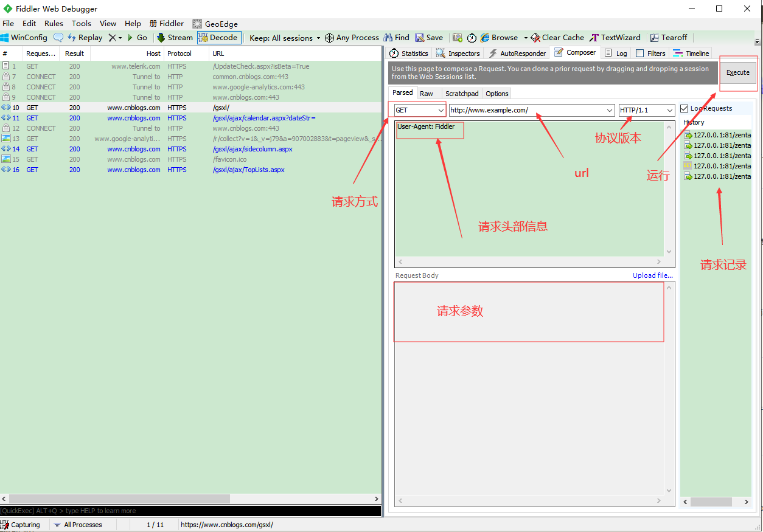Open Find via binoculars icon

pyautogui.click(x=388, y=38)
